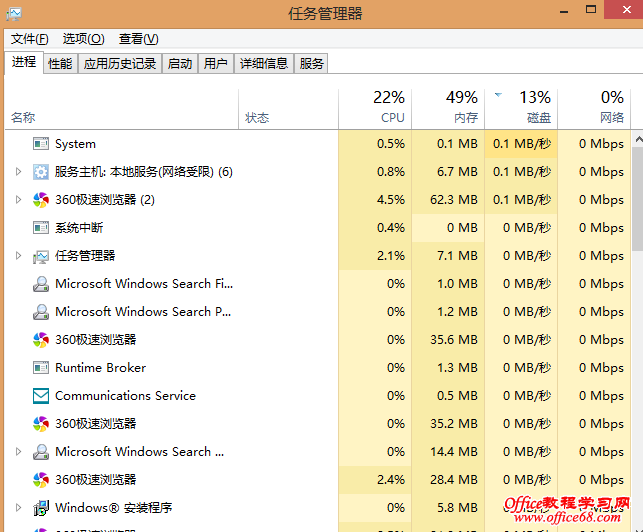Click the 14.4 MB memory cell
This screenshot has width=643, height=532.
tap(448, 452)
